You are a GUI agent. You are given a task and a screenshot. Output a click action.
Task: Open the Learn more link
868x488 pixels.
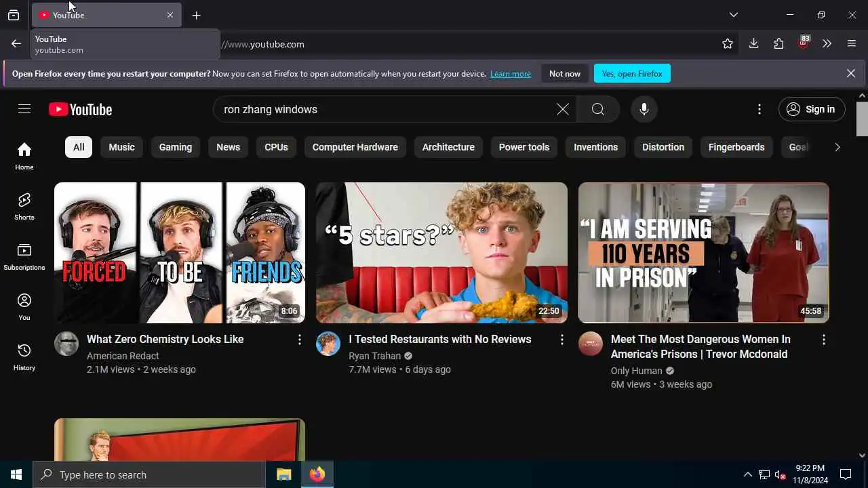(511, 74)
